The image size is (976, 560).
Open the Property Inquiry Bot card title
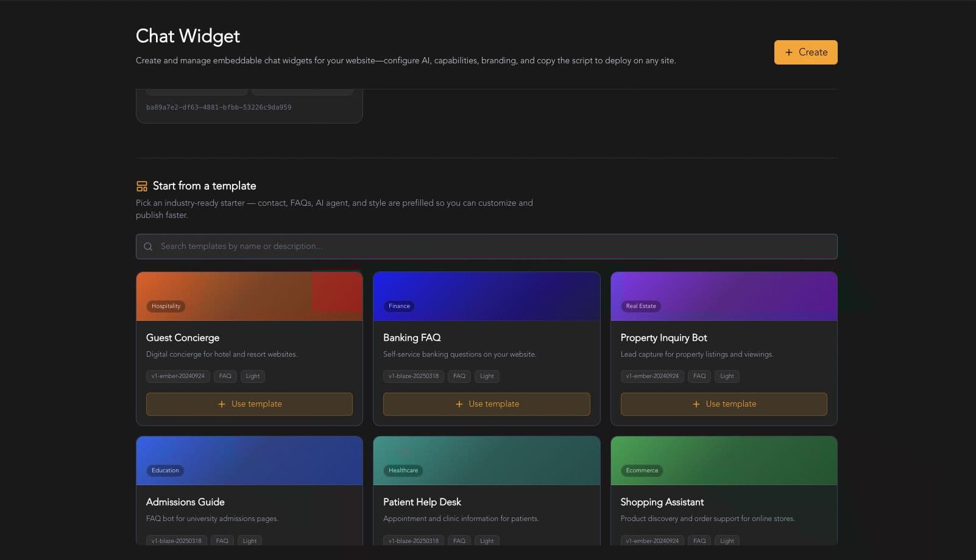(663, 338)
